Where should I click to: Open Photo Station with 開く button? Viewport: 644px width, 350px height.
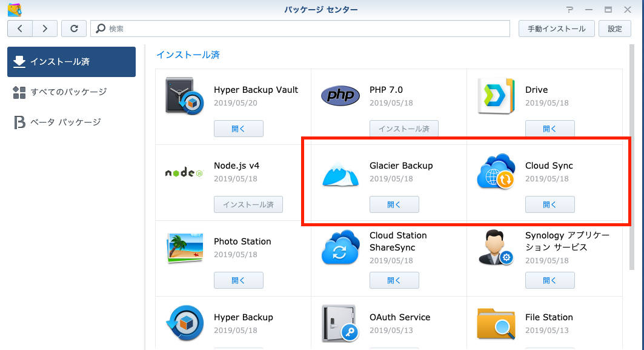pos(239,280)
